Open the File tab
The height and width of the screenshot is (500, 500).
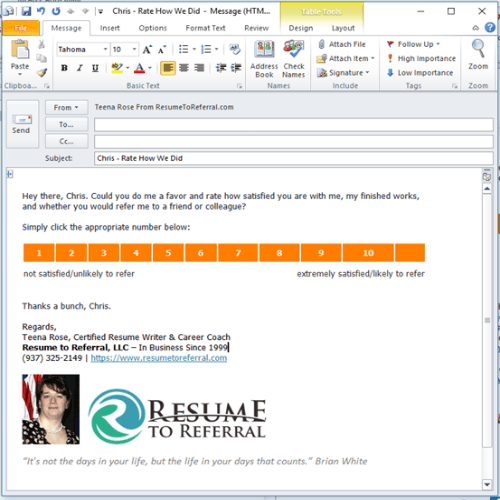21,28
